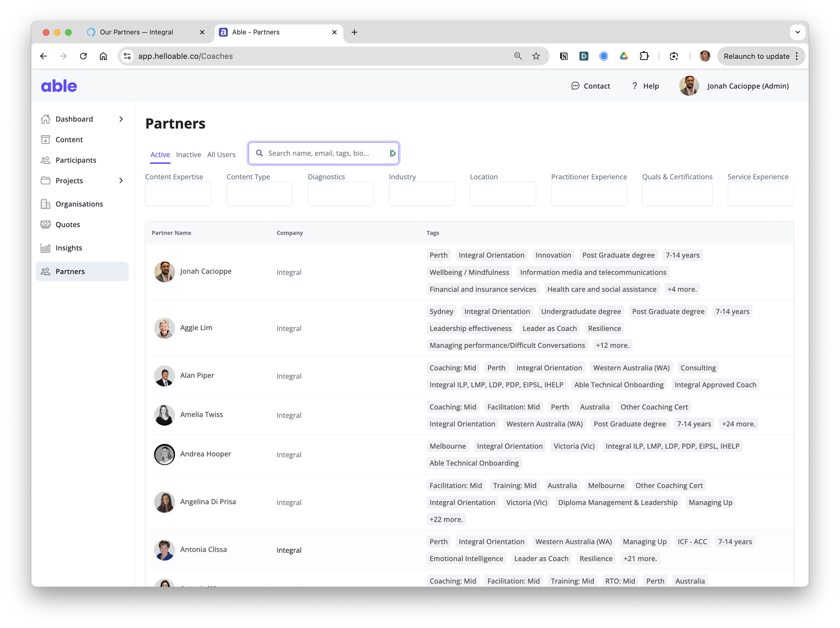The height and width of the screenshot is (628, 840).
Task: Click browser reload button
Action: coord(83,56)
